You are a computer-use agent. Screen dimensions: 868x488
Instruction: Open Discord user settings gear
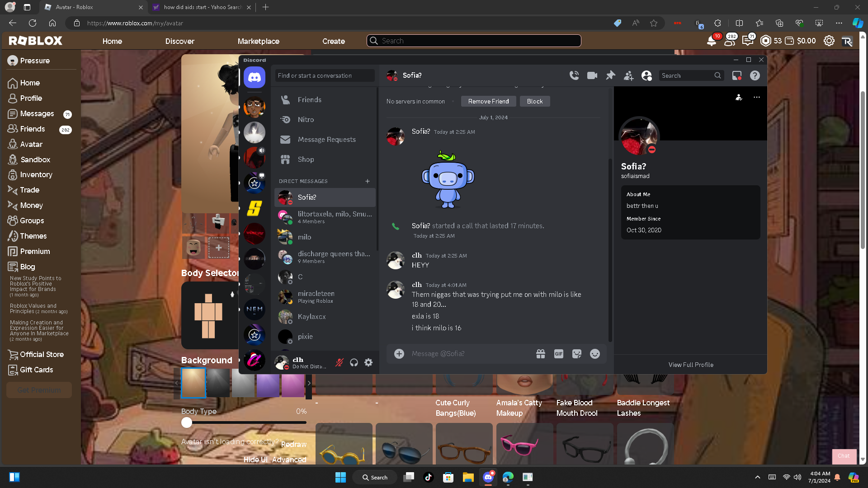(x=368, y=362)
